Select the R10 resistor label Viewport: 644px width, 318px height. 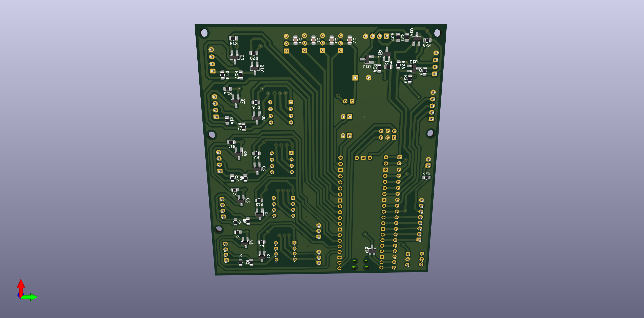(x=237, y=178)
